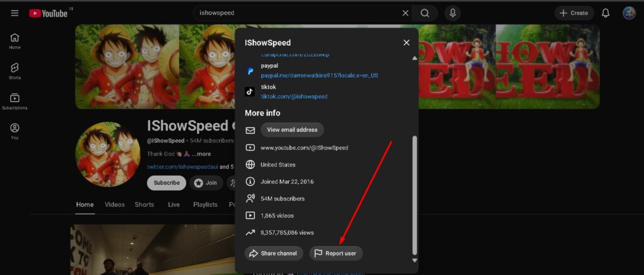Click dialog scrollbar down arrow
This screenshot has width=644, height=275.
point(414,261)
